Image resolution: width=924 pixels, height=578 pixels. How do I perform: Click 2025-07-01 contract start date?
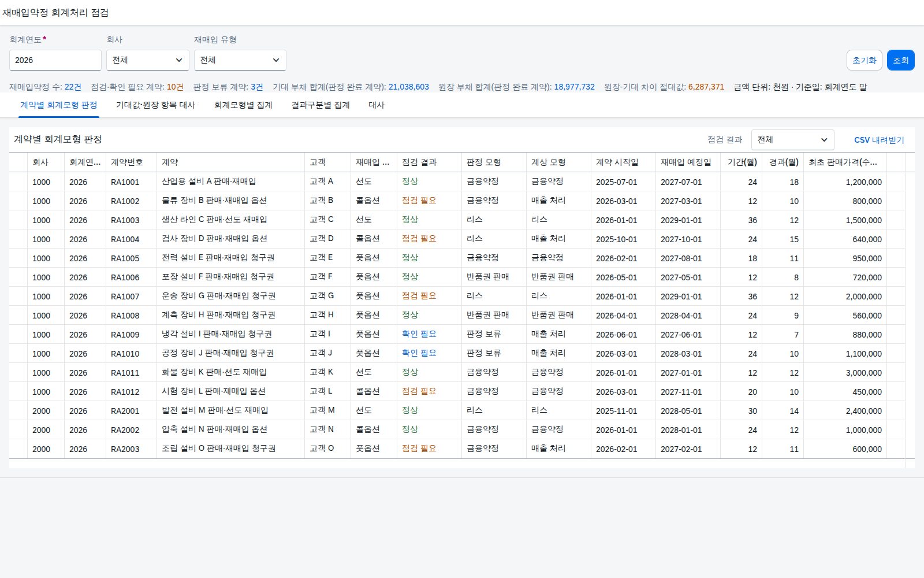pyautogui.click(x=617, y=182)
